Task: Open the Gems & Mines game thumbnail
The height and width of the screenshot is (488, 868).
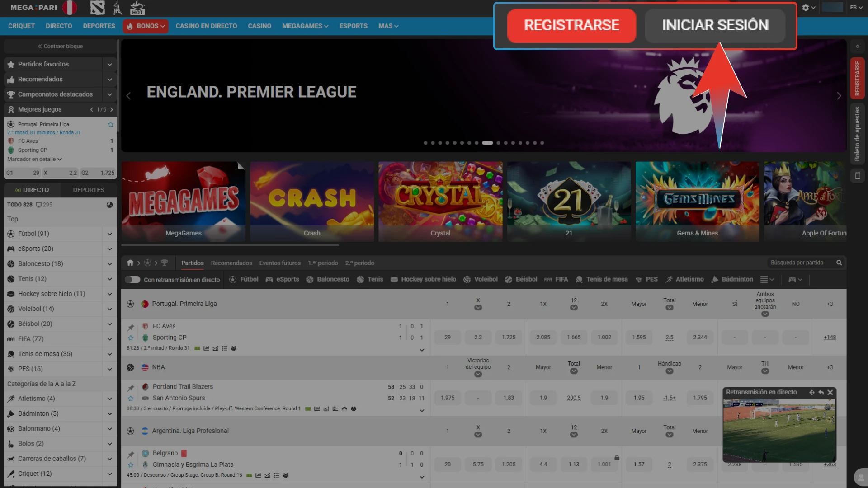Action: click(x=697, y=202)
